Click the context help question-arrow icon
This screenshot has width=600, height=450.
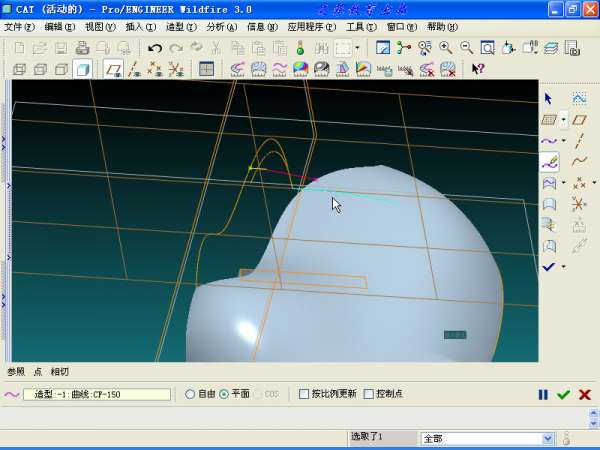[478, 69]
